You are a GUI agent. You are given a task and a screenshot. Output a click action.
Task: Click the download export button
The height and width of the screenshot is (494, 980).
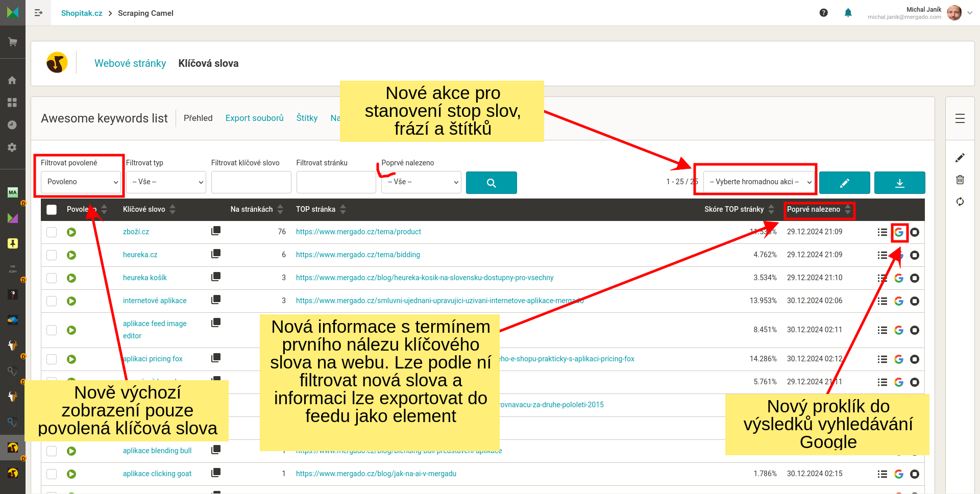point(899,183)
